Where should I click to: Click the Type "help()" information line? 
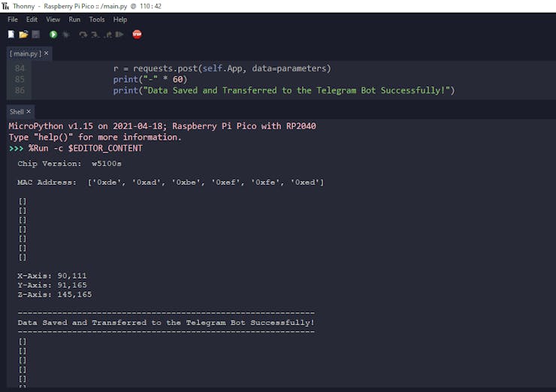[x=95, y=137]
